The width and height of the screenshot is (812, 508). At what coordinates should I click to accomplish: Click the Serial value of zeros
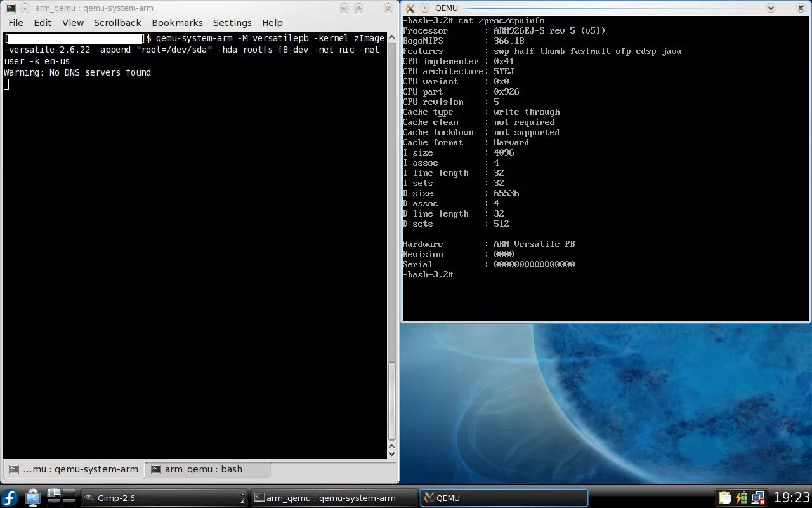(534, 264)
